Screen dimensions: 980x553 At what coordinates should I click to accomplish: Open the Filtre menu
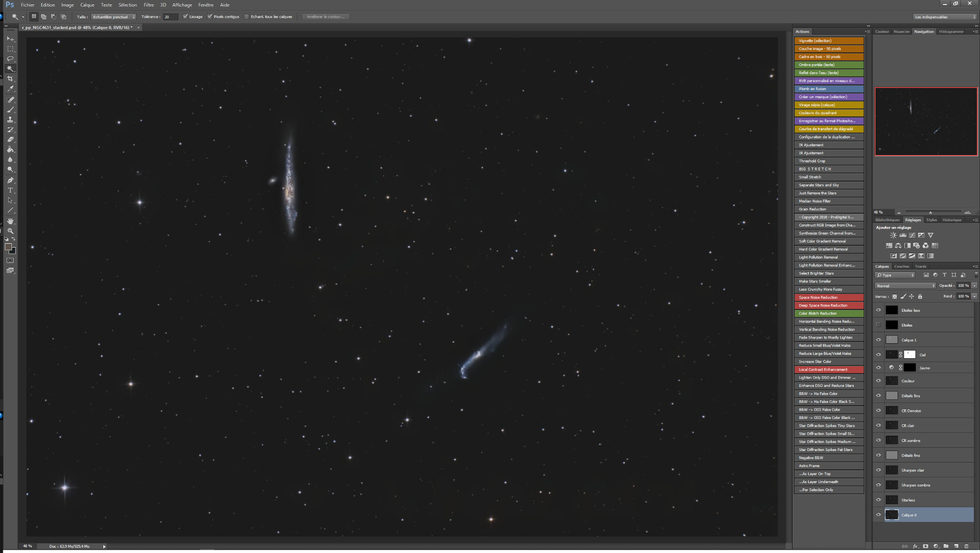149,5
